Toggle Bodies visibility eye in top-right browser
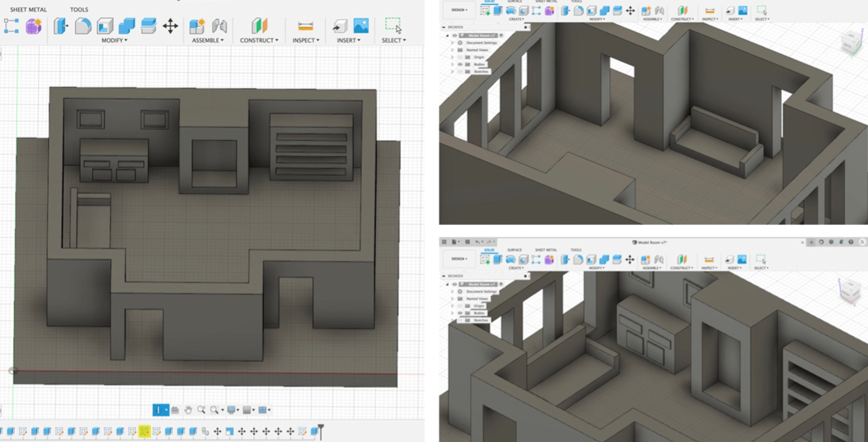This screenshot has height=442, width=868. [x=459, y=64]
